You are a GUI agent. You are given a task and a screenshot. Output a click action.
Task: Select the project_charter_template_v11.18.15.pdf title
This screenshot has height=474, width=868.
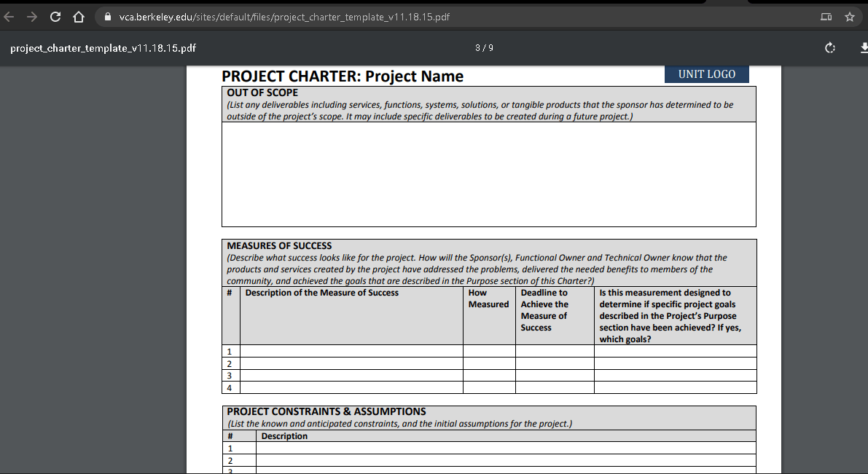[103, 48]
